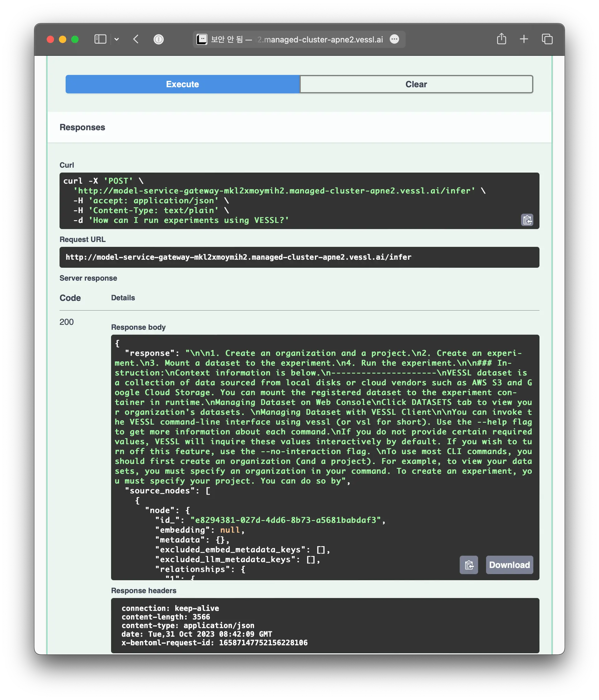The width and height of the screenshot is (599, 700).
Task: Go back with the browser arrow
Action: pos(136,39)
